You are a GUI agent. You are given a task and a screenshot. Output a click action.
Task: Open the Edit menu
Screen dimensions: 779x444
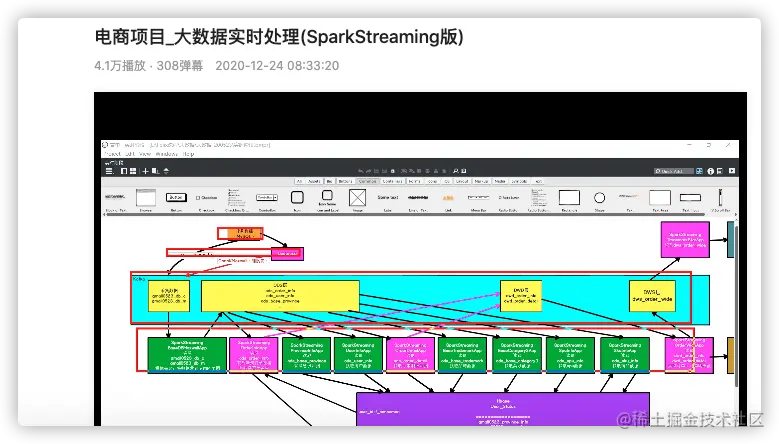[130, 154]
